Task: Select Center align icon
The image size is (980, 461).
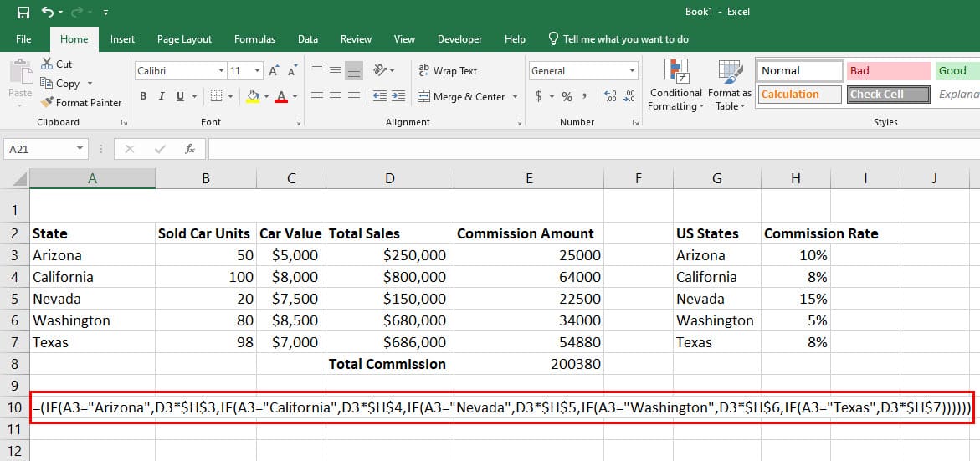Action: tap(336, 96)
